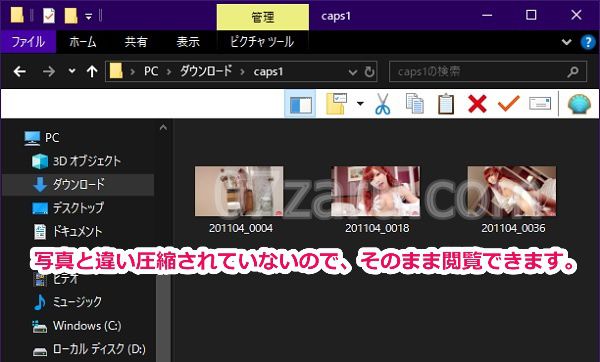Click the file name 201104_0036
Screen dimensions: 600x362
click(513, 228)
